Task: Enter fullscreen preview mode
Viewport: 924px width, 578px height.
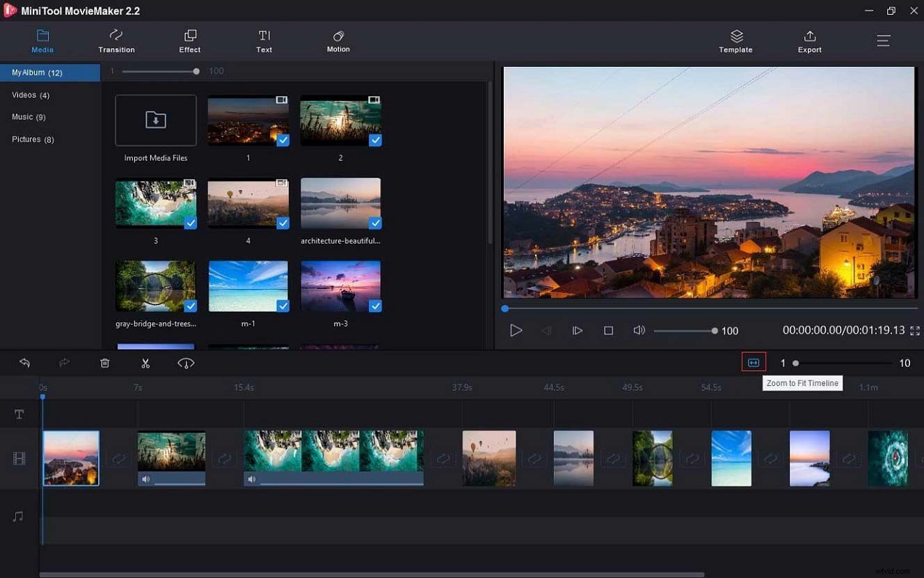Action: pyautogui.click(x=914, y=331)
